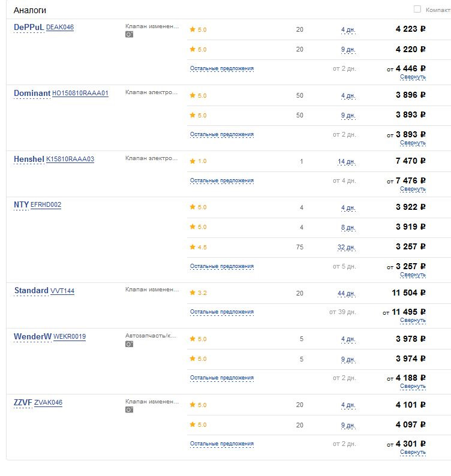451x476 pixels.
Task: Toggle the Компактный checkbox
Action: [x=417, y=9]
